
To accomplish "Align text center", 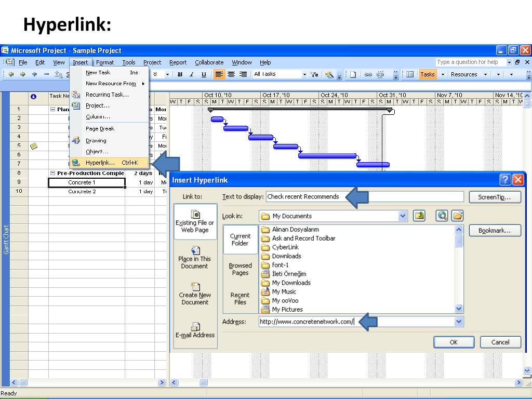I will coord(231,74).
